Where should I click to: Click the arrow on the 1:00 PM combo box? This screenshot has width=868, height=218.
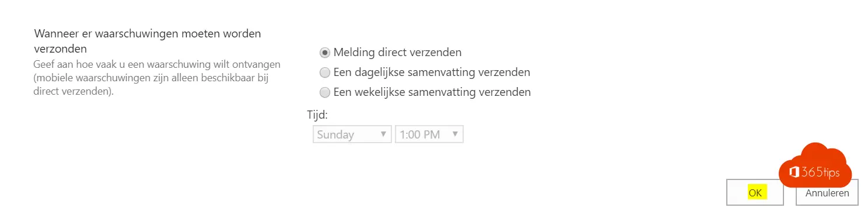(x=456, y=134)
